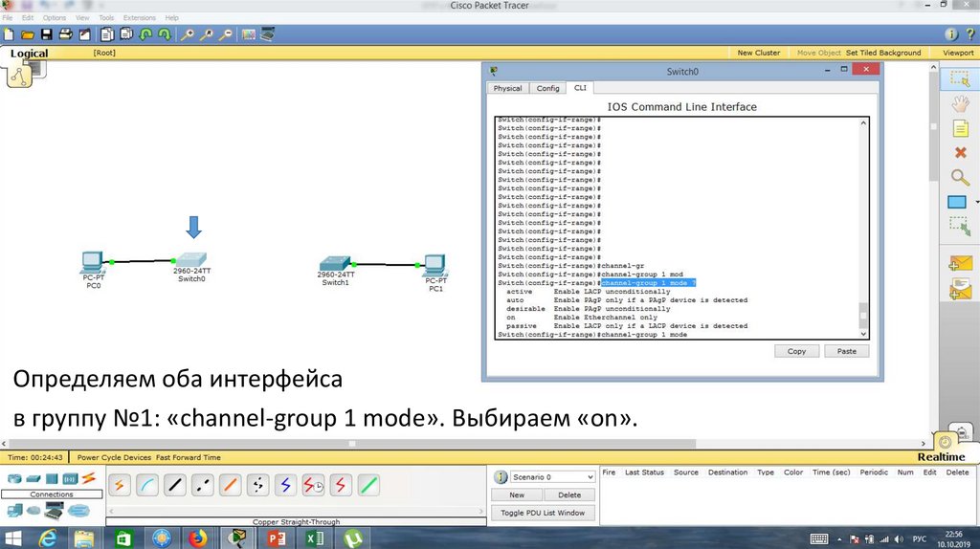Open the drawing palette
Viewport: 980px width, 549px height.
tap(249, 34)
